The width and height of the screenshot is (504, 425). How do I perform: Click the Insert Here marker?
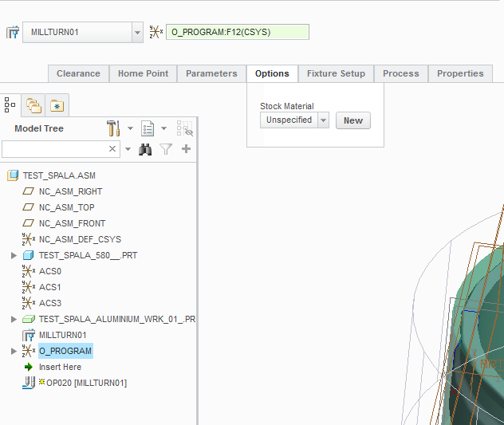[60, 367]
